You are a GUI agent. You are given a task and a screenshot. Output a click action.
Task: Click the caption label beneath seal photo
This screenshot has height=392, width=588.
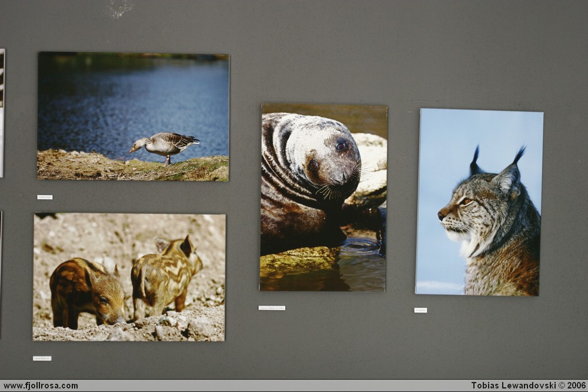click(x=272, y=307)
